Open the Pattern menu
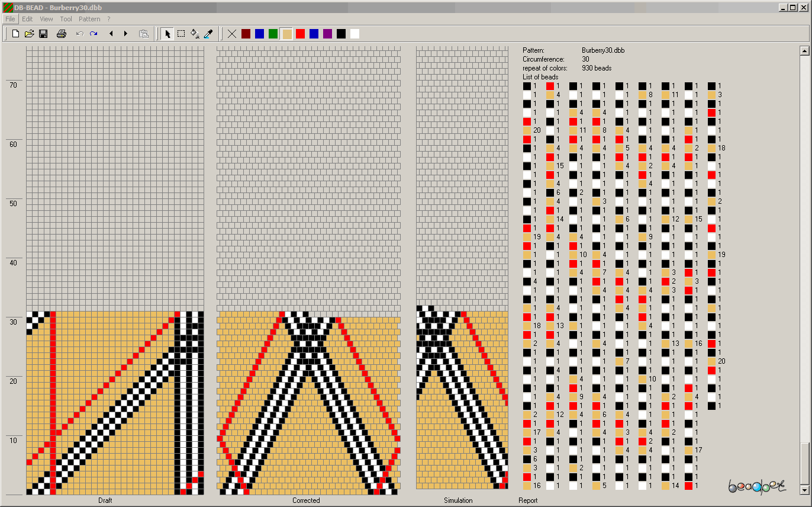The image size is (812, 507). pyautogui.click(x=89, y=19)
